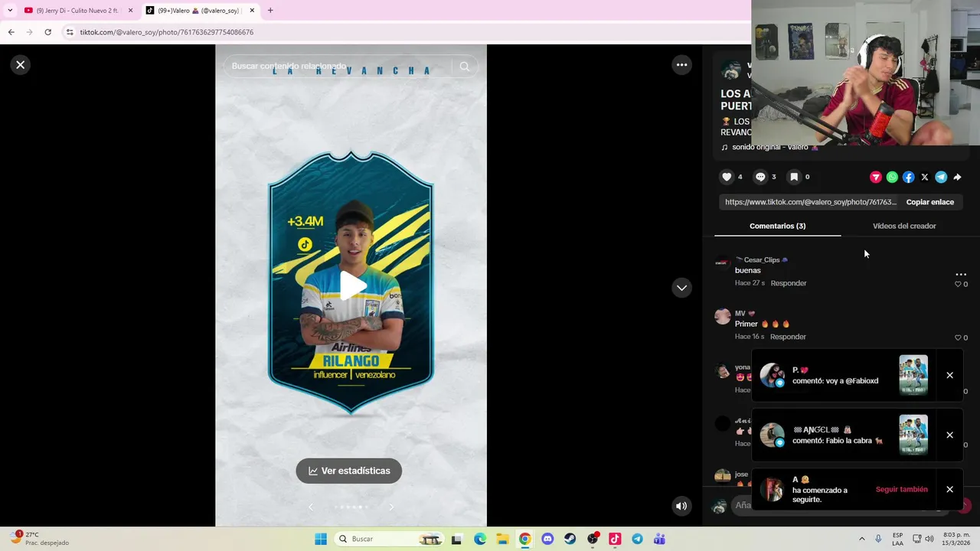
Task: Open more share options arrow
Action: pyautogui.click(x=957, y=177)
